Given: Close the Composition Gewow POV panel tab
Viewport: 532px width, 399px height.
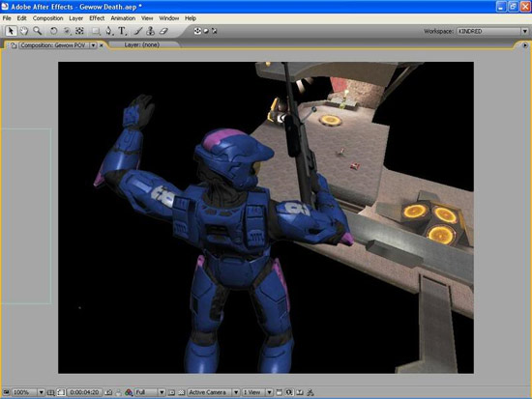Looking at the screenshot, I should 102,45.
